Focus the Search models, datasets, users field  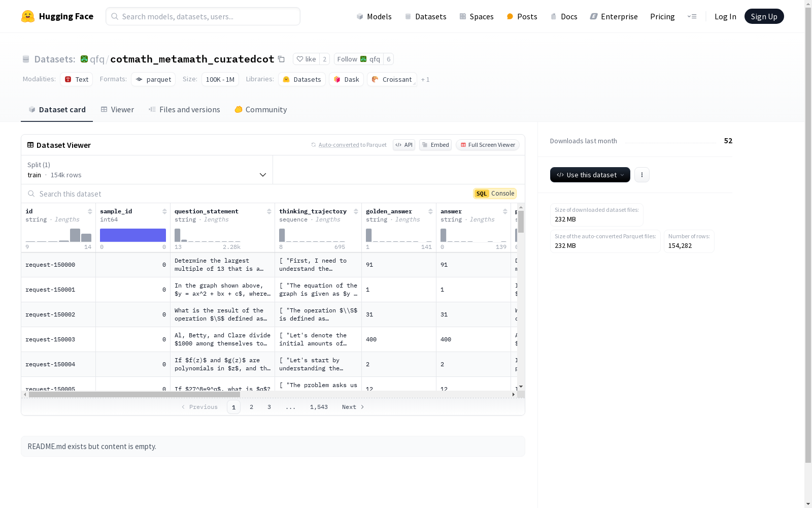pyautogui.click(x=203, y=16)
